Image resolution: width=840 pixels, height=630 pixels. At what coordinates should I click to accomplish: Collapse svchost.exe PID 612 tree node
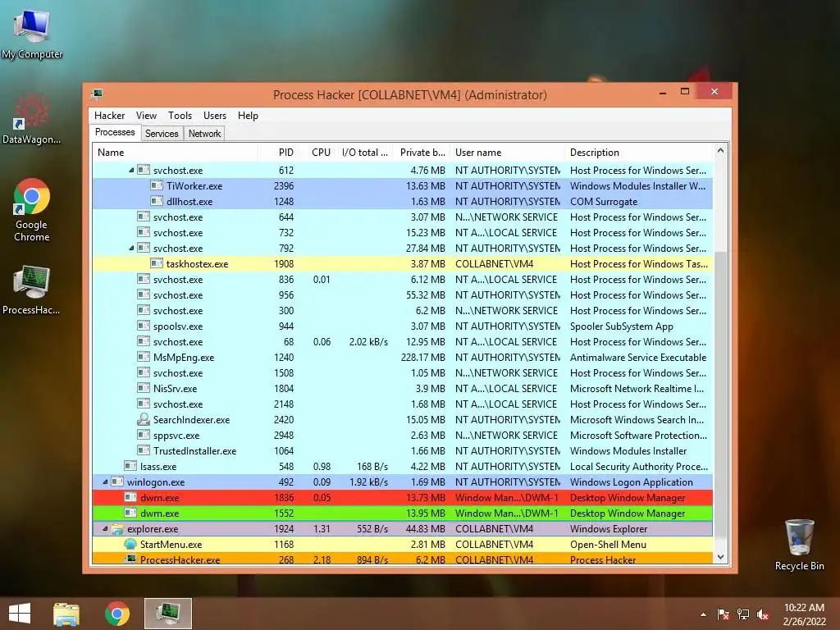[x=131, y=171]
